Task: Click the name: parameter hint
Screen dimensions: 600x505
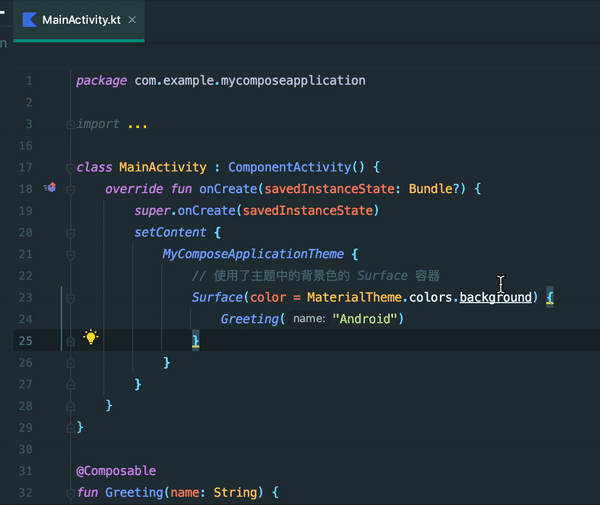Action: tap(309, 319)
